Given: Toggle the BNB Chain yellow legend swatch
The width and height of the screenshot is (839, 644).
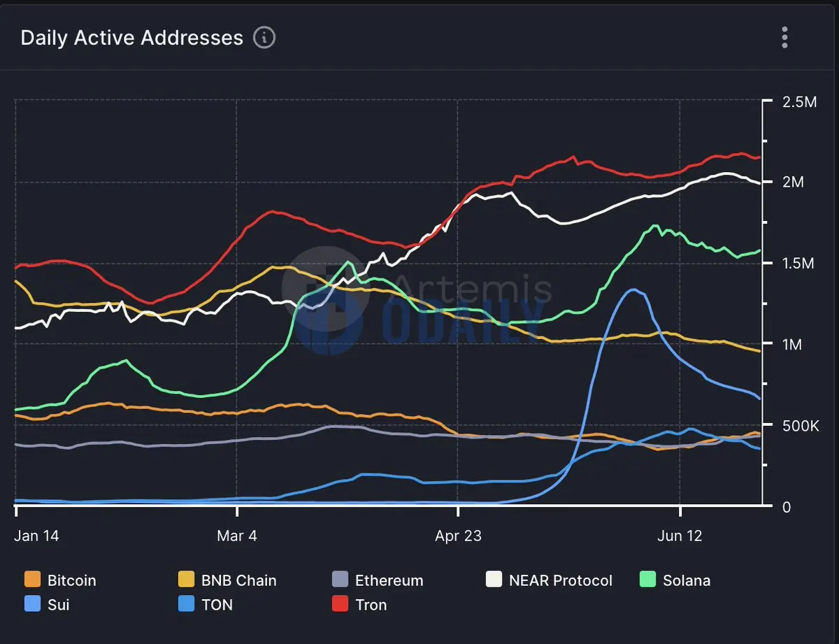Looking at the screenshot, I should pyautogui.click(x=186, y=580).
